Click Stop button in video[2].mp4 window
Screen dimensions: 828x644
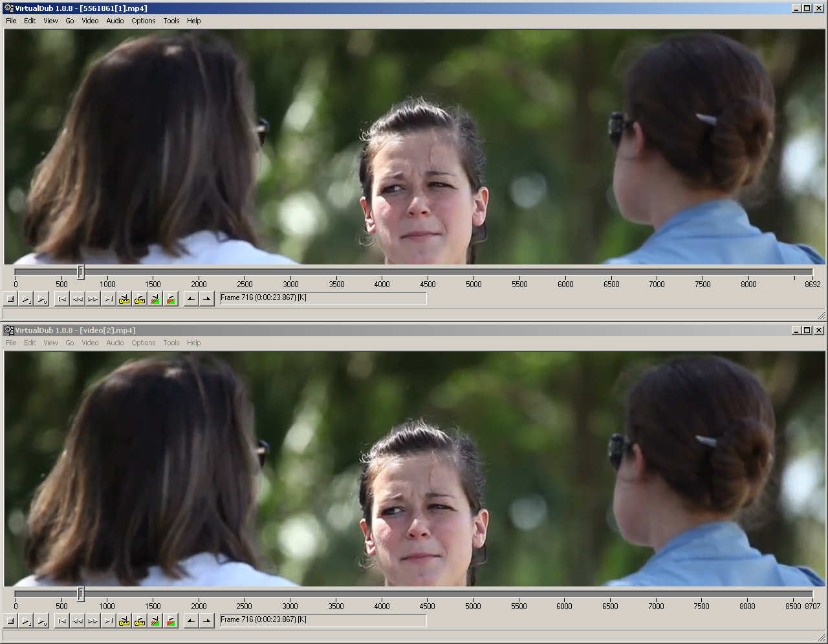[x=11, y=621]
